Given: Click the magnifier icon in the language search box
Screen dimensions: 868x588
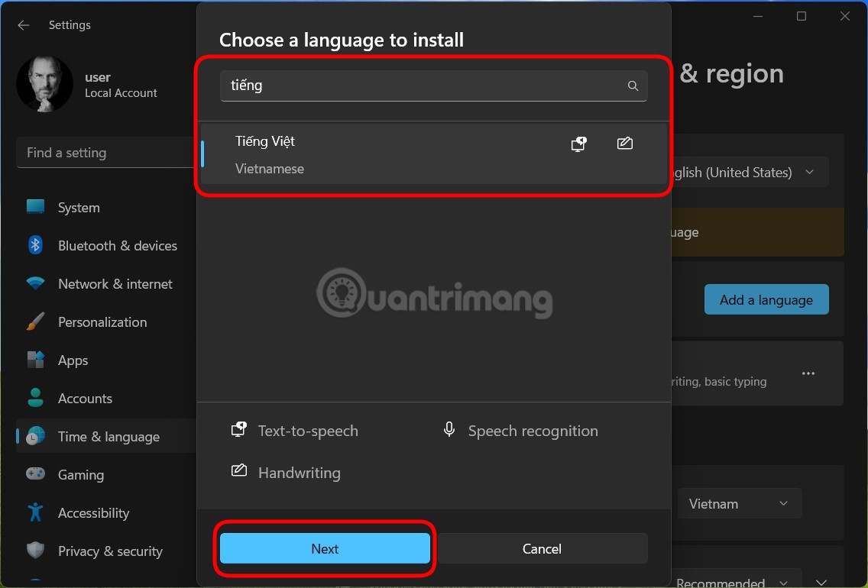Looking at the screenshot, I should click(633, 86).
